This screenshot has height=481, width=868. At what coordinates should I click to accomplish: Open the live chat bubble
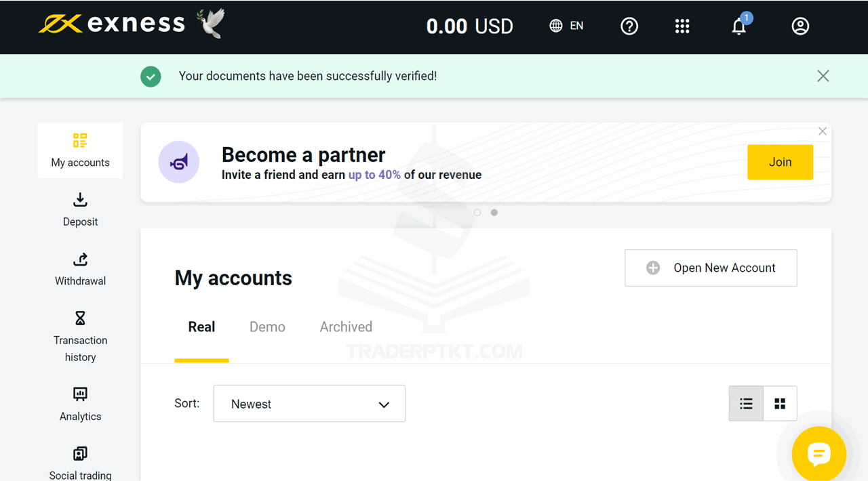818,454
